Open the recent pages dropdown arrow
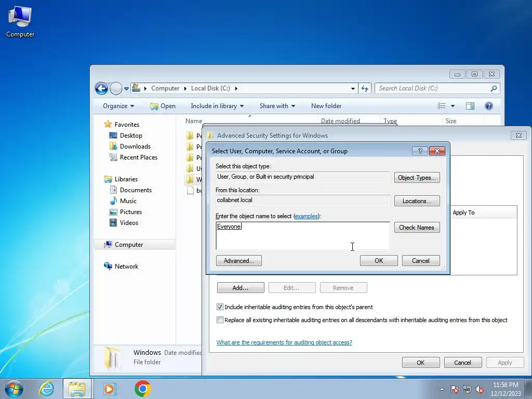Viewport: 532px width, 399px height. tap(126, 88)
